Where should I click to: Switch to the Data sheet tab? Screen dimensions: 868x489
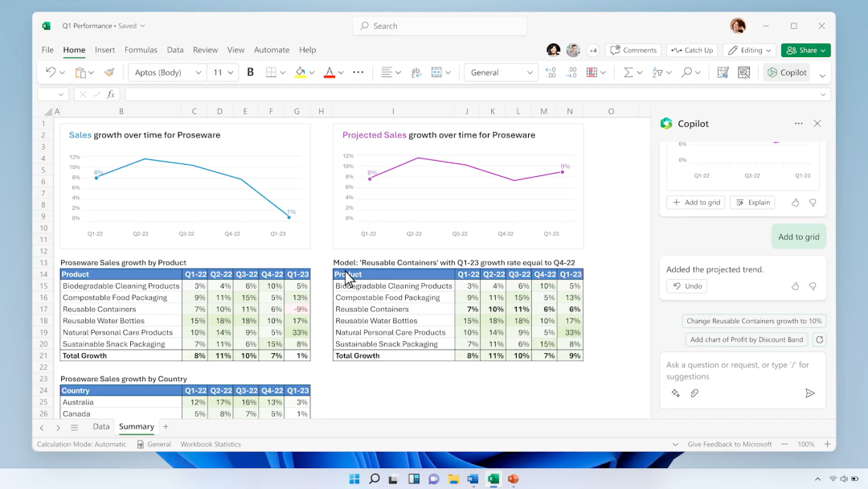pyautogui.click(x=100, y=426)
